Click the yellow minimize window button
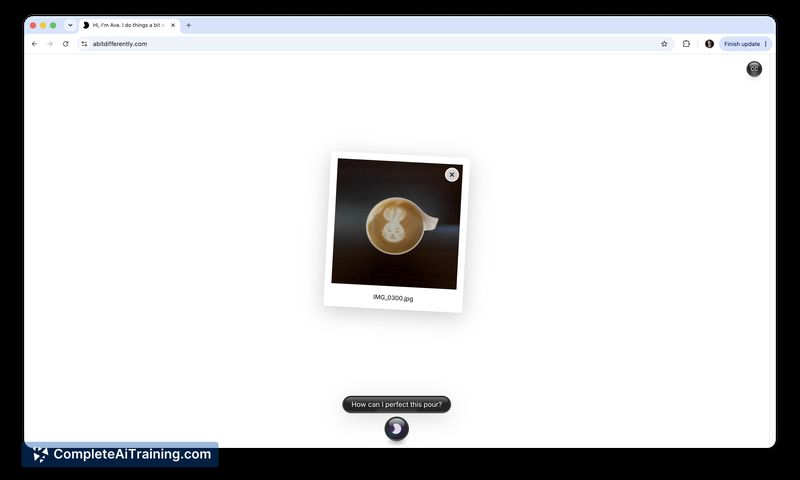 43,25
